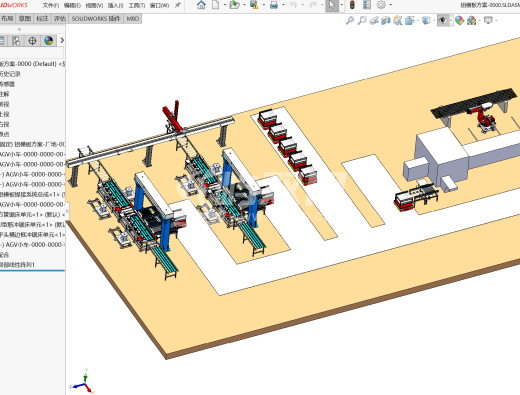This screenshot has height=395, width=520.
Task: Undo the last action
Action: click(293, 5)
